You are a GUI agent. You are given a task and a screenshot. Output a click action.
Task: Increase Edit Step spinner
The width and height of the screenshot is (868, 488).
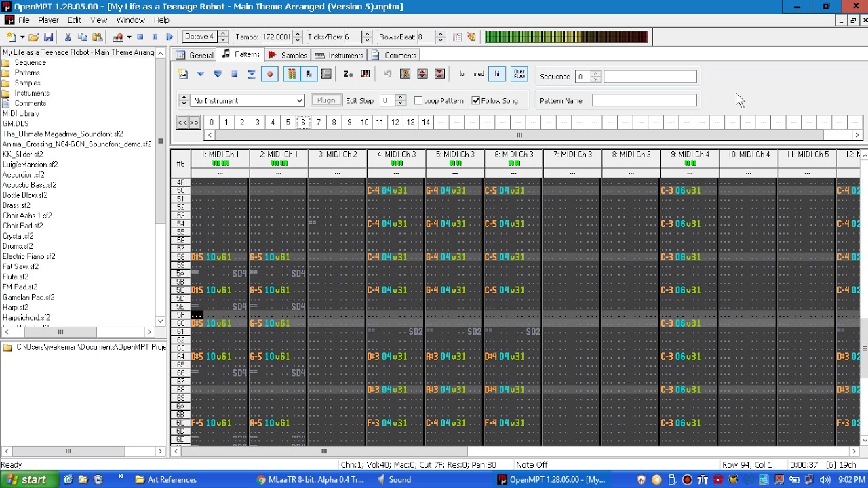click(x=401, y=97)
